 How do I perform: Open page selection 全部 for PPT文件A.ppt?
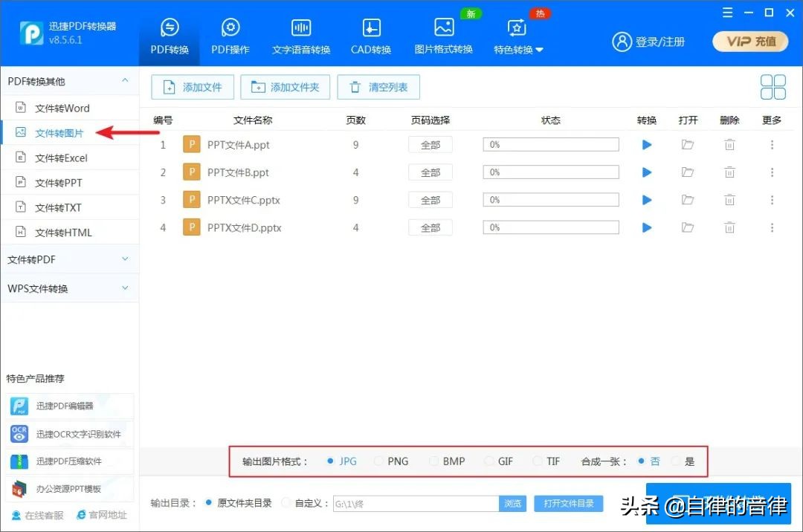tap(430, 145)
